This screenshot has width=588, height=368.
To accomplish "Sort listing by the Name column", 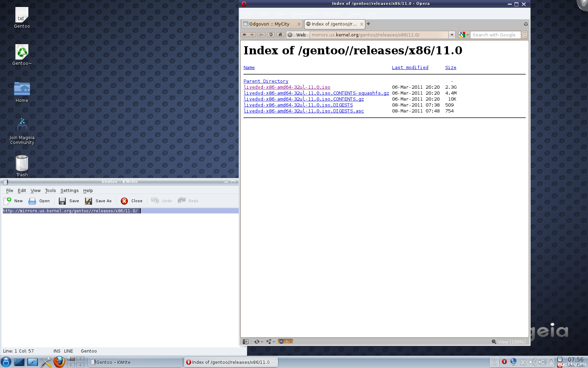I will point(249,68).
